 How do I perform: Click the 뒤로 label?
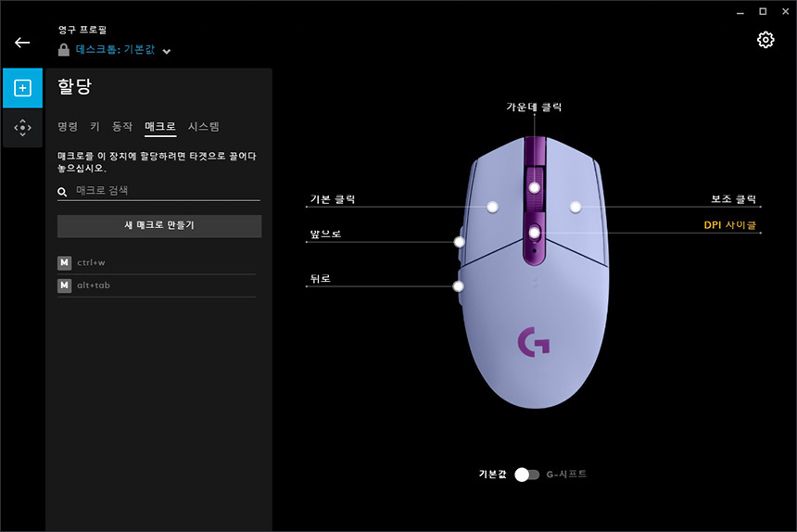321,278
